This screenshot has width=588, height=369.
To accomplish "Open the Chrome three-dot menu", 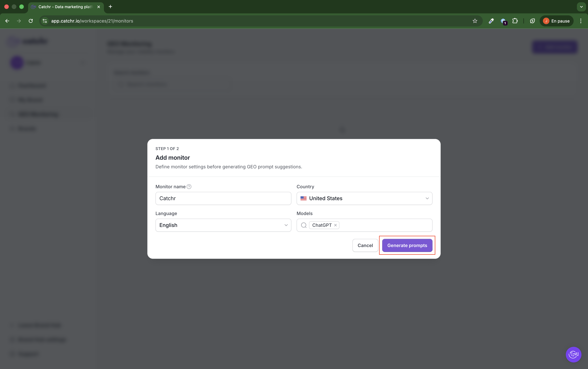I will [x=581, y=21].
